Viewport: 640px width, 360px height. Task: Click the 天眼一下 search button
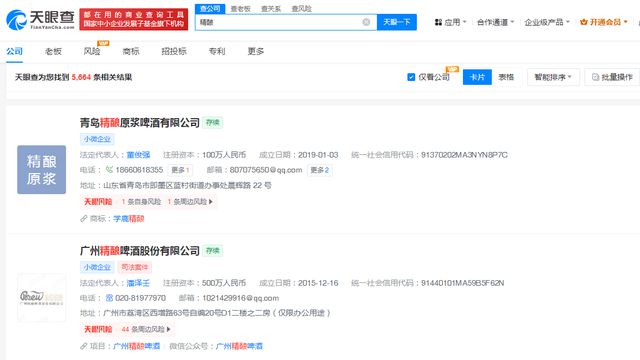click(397, 22)
